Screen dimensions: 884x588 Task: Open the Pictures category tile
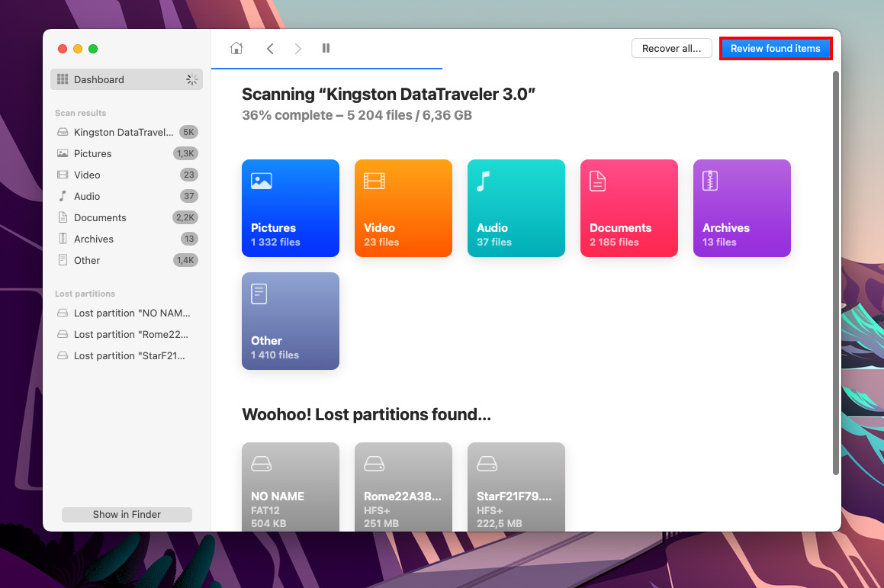pos(290,207)
